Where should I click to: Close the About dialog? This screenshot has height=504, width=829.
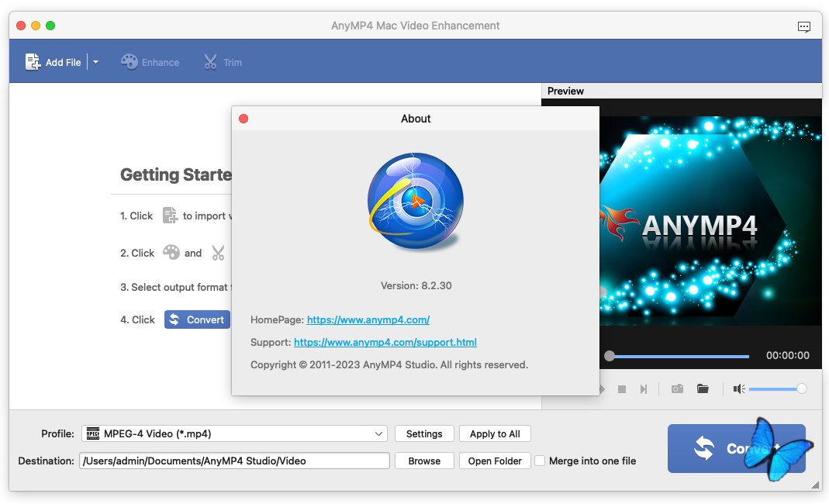click(244, 119)
